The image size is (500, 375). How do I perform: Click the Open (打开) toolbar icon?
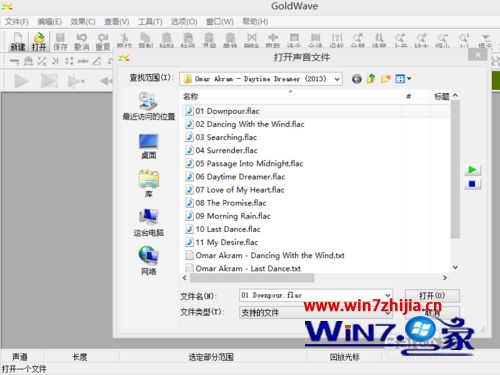pos(39,41)
